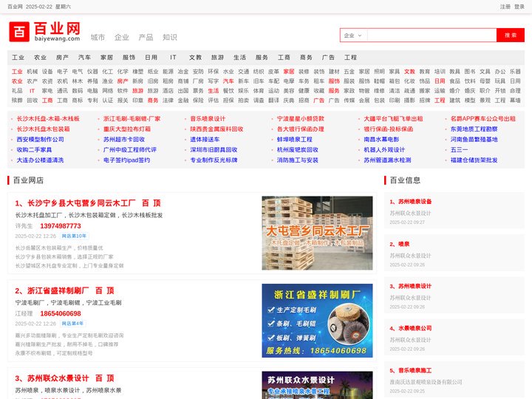Click the 网店第4年 badge
This screenshot has height=399, width=532.
click(x=72, y=324)
